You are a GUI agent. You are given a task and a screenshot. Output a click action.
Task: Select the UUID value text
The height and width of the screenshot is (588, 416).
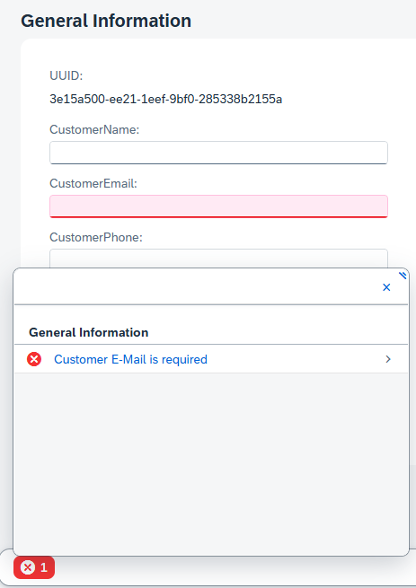tap(166, 99)
